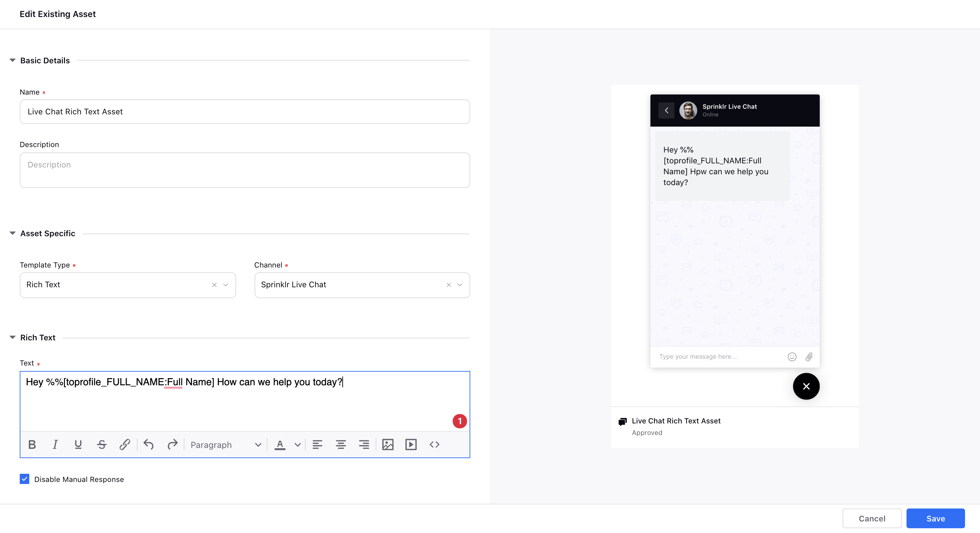The height and width of the screenshot is (533, 980).
Task: Click the attachment paperclip icon
Action: coord(809,356)
